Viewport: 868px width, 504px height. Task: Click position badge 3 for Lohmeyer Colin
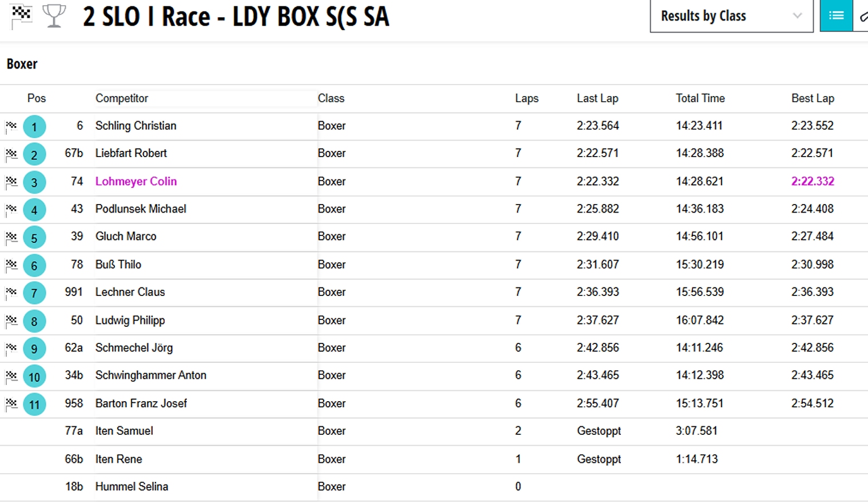(34, 182)
